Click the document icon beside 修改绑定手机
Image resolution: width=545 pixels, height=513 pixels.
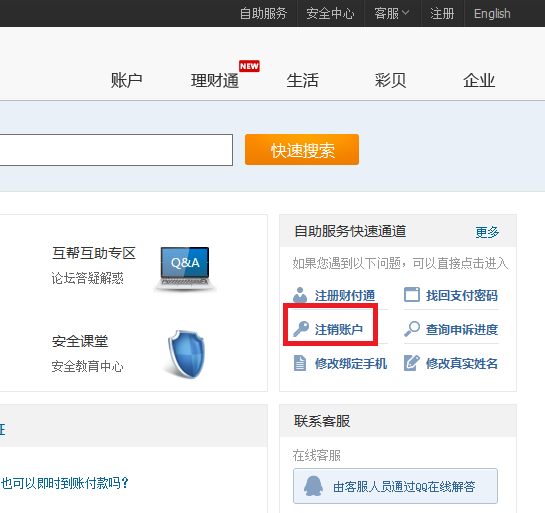tap(300, 363)
